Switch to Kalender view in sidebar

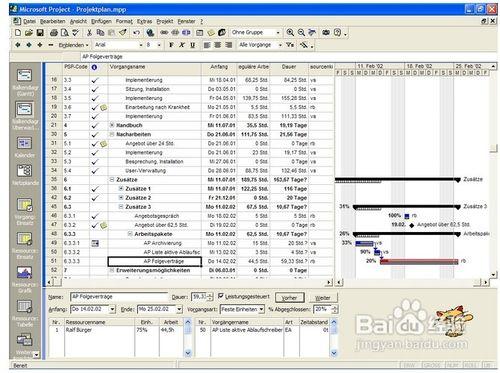[x=25, y=147]
